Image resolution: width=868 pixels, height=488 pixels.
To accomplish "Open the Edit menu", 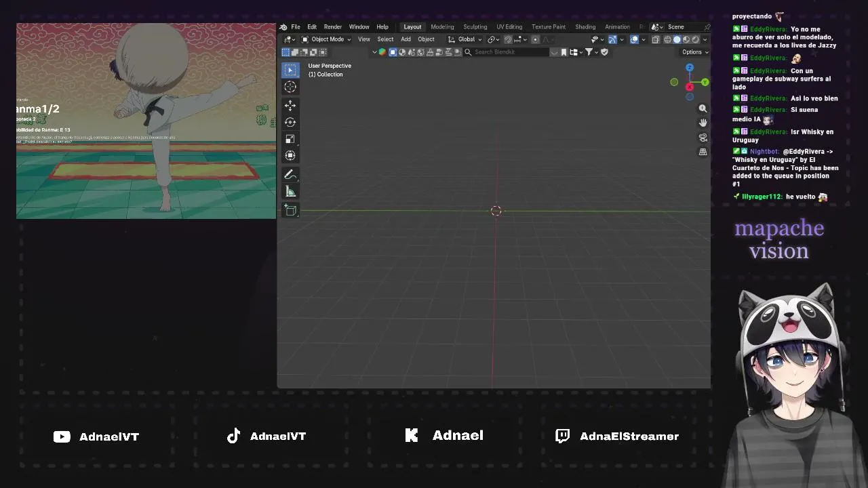I will 312,27.
